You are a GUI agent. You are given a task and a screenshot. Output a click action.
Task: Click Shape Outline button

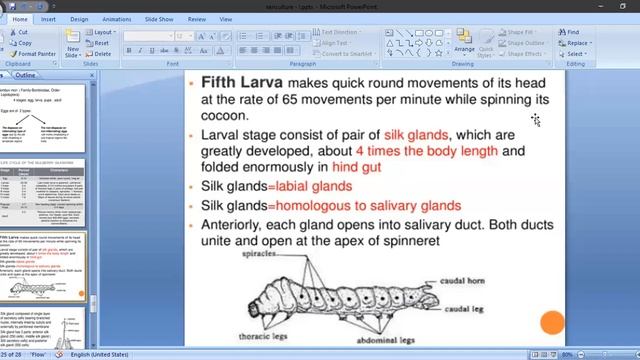tap(522, 43)
